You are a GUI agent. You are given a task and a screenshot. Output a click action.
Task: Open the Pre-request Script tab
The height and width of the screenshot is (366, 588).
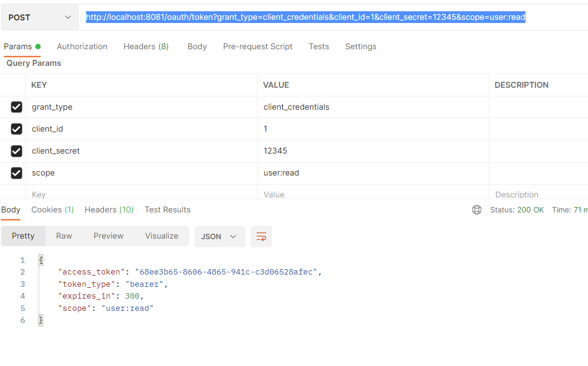pos(258,47)
